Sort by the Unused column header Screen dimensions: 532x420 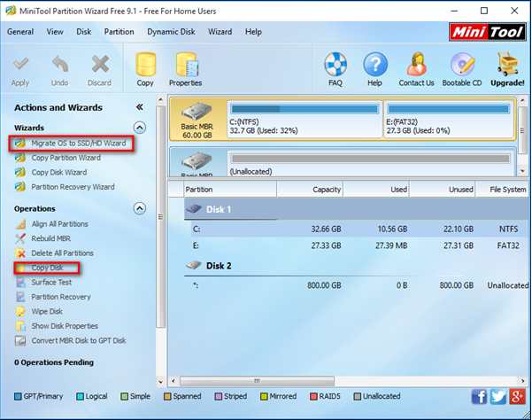pyautogui.click(x=443, y=190)
